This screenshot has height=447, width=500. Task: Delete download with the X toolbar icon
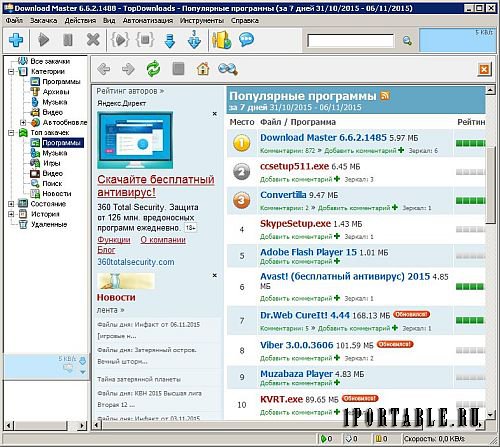pos(93,40)
